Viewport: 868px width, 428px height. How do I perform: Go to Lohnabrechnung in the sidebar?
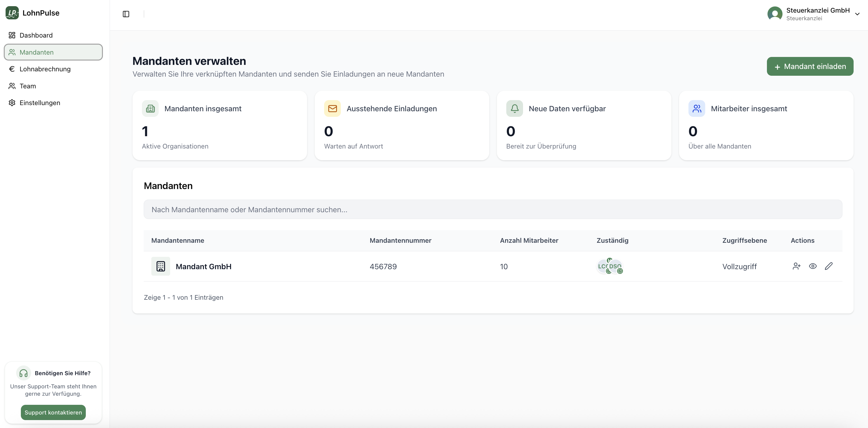tap(45, 69)
